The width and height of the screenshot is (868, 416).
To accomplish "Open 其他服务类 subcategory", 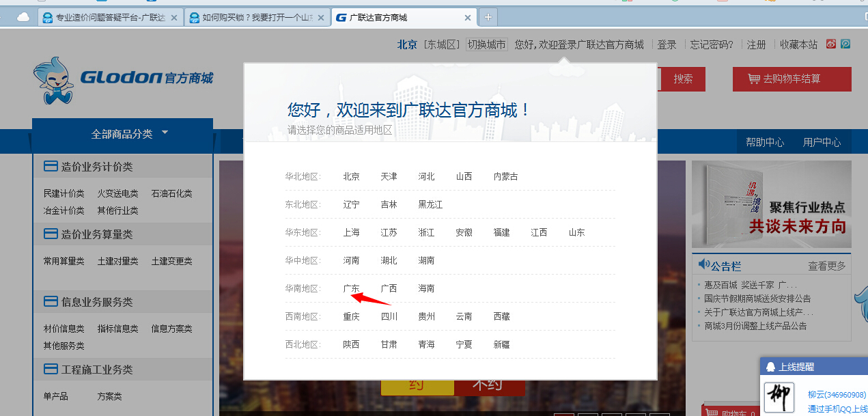I will 64,346.
